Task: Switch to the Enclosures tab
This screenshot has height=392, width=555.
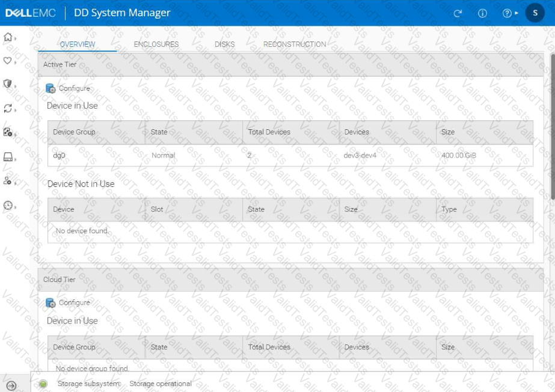Action: pos(156,44)
